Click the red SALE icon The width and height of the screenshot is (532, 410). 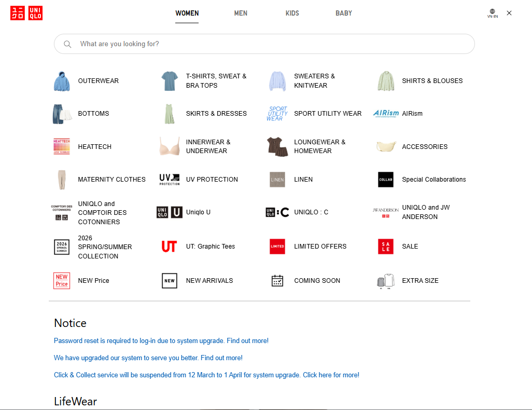click(x=385, y=247)
